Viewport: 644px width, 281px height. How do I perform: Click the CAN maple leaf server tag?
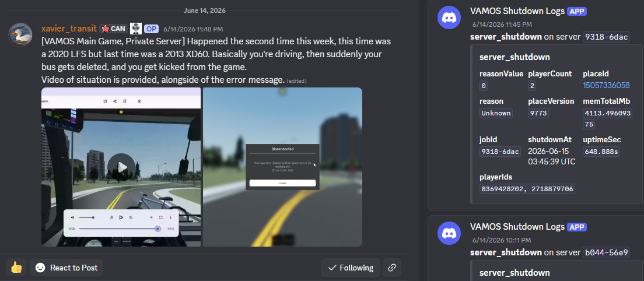(x=113, y=29)
